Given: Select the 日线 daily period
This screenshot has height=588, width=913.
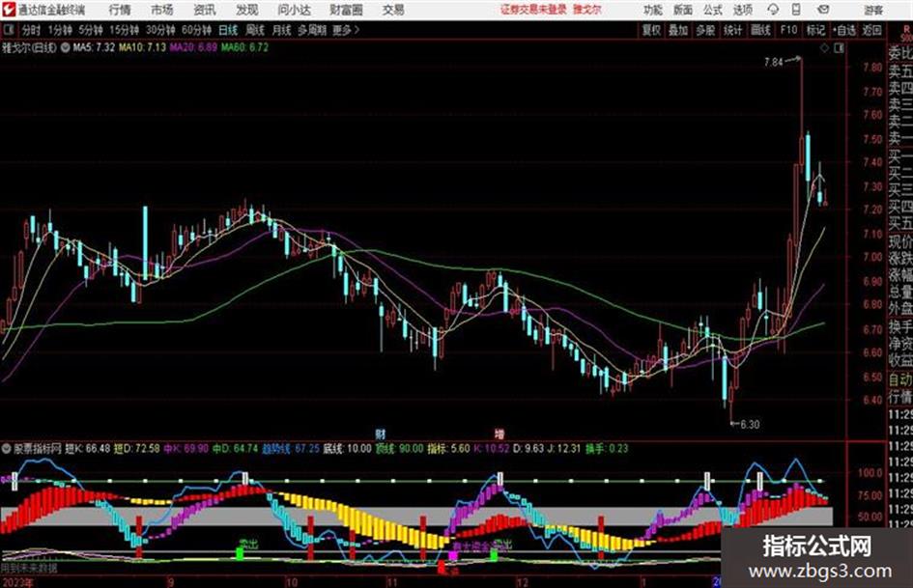Looking at the screenshot, I should tap(228, 30).
